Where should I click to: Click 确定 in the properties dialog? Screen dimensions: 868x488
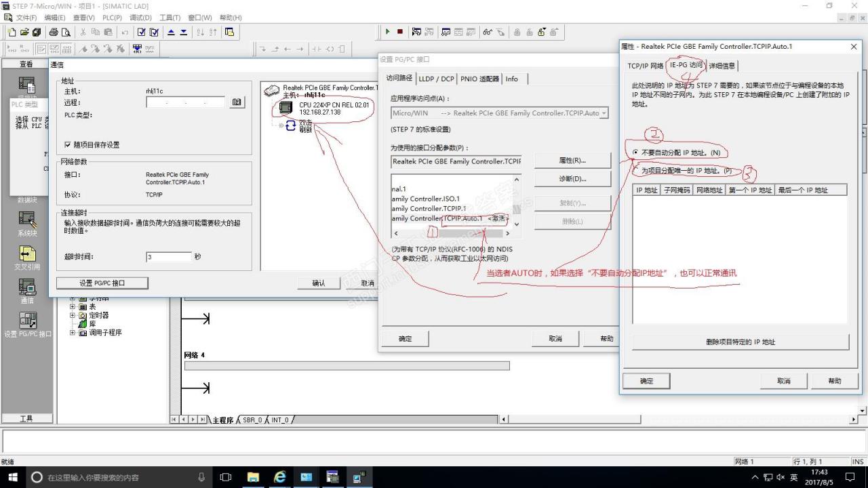(646, 381)
